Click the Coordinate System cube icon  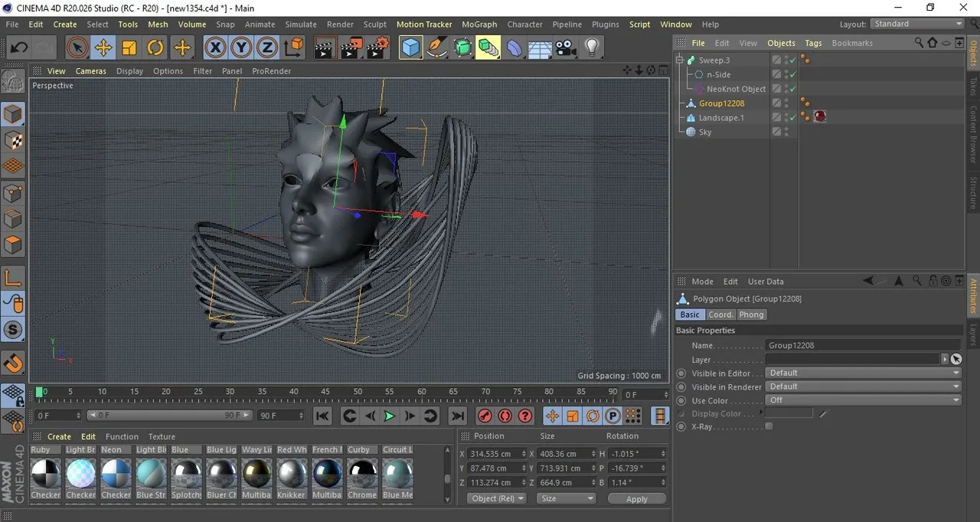pyautogui.click(x=294, y=48)
